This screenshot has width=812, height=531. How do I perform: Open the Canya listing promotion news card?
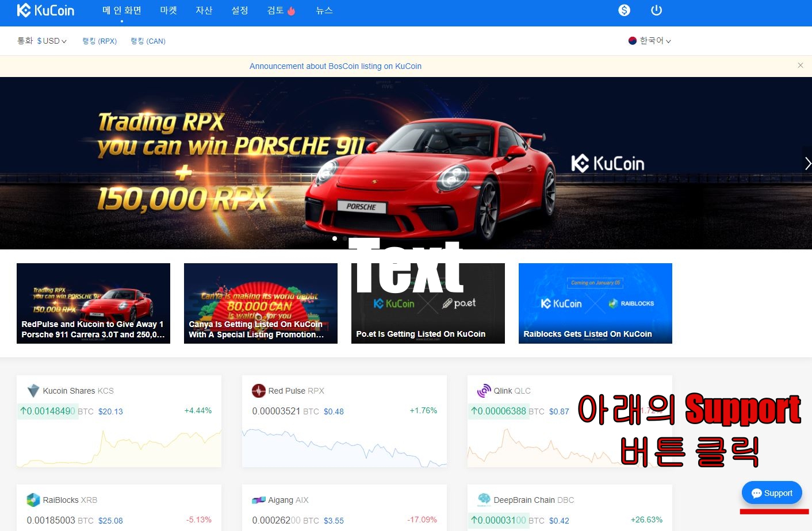[x=261, y=303]
